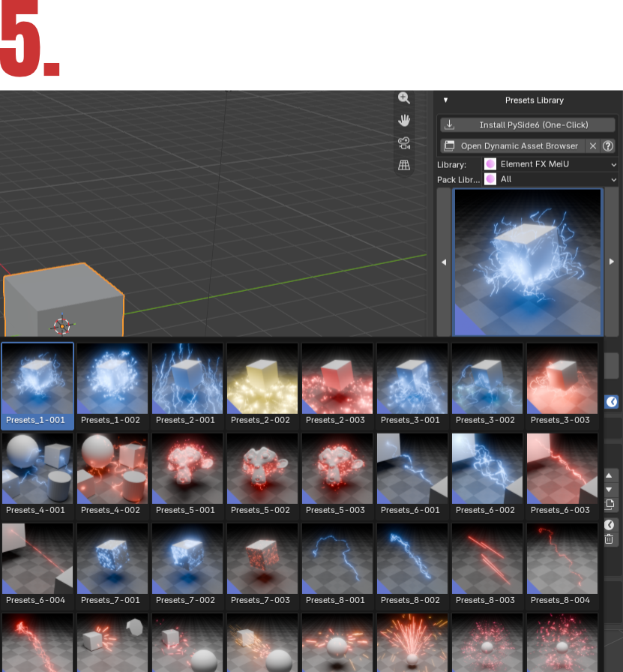The width and height of the screenshot is (623, 672).
Task: Open the Library dropdown Element FX MeiU
Action: 550,164
